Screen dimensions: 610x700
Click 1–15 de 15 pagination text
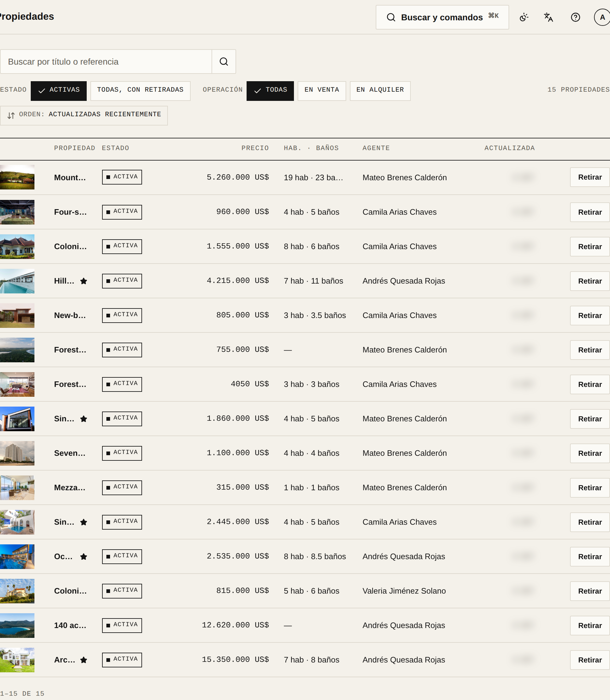[x=22, y=694]
